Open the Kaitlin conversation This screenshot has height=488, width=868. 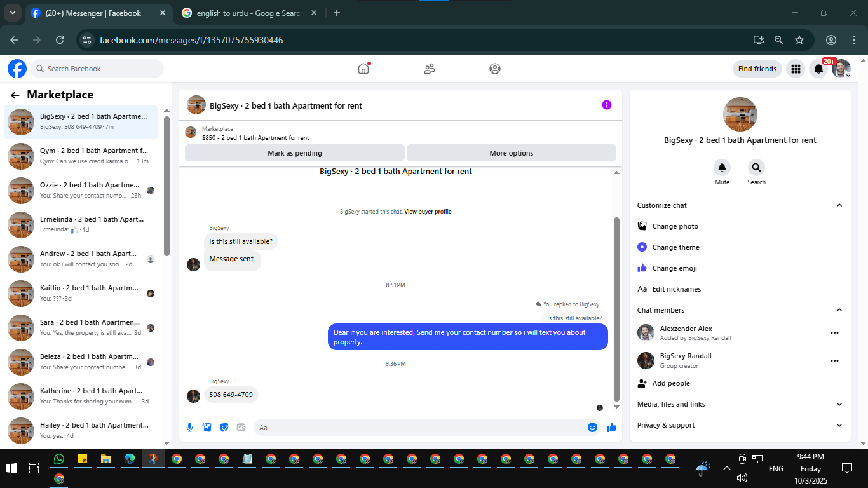point(81,294)
